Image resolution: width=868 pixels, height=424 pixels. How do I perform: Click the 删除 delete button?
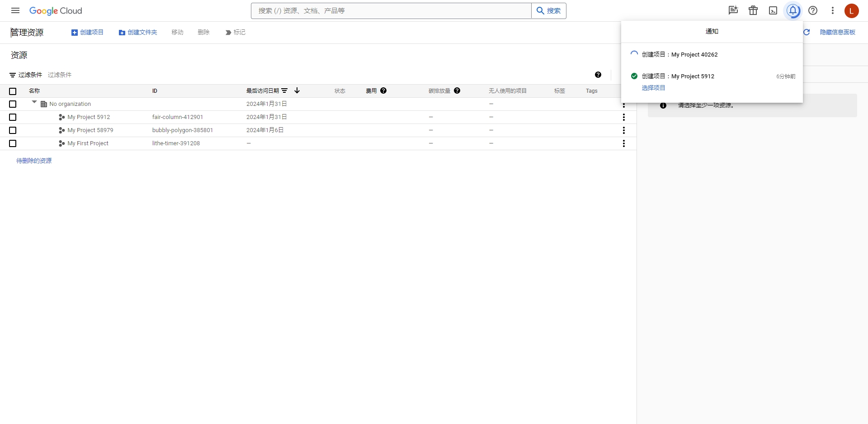pyautogui.click(x=203, y=32)
